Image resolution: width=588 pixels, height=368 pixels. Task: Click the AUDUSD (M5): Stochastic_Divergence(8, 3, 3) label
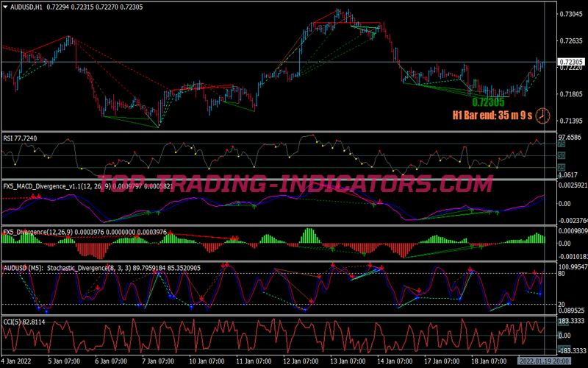(67, 268)
